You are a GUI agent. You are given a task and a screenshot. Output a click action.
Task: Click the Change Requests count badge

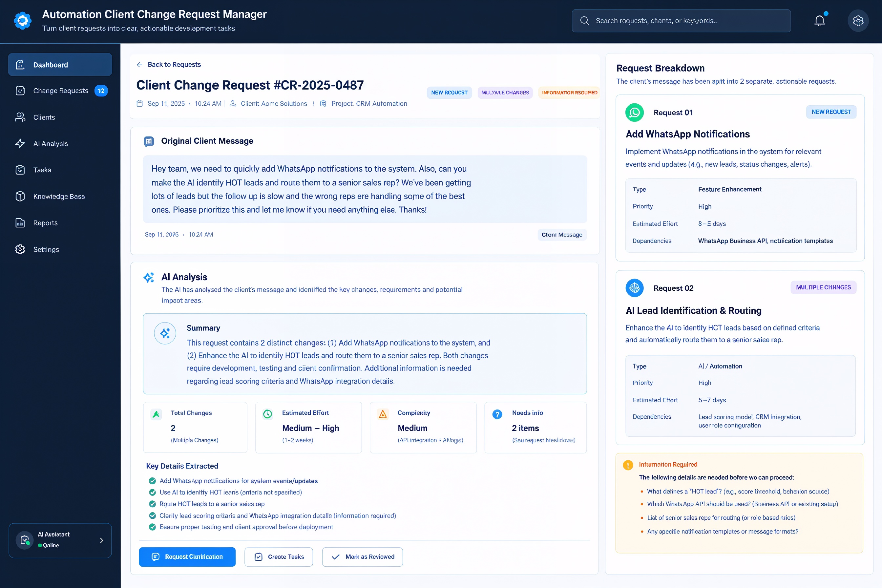tap(101, 91)
